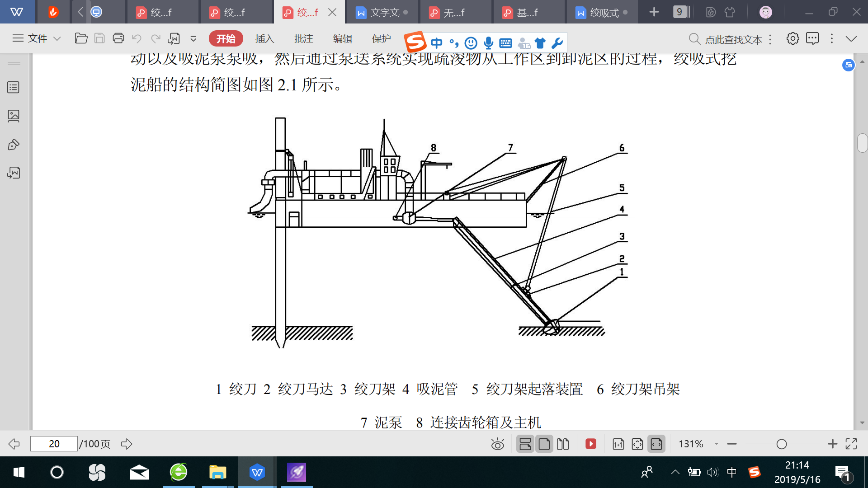
Task: Open the thumbnails panel in sidebar
Action: pyautogui.click(x=14, y=116)
